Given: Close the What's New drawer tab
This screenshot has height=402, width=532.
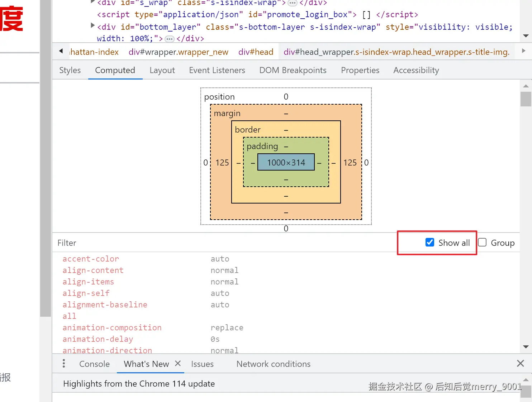Looking at the screenshot, I should click(x=177, y=363).
